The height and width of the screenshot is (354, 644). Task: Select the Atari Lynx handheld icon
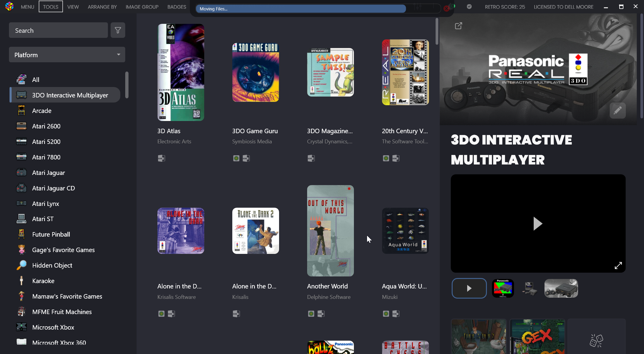[21, 203]
